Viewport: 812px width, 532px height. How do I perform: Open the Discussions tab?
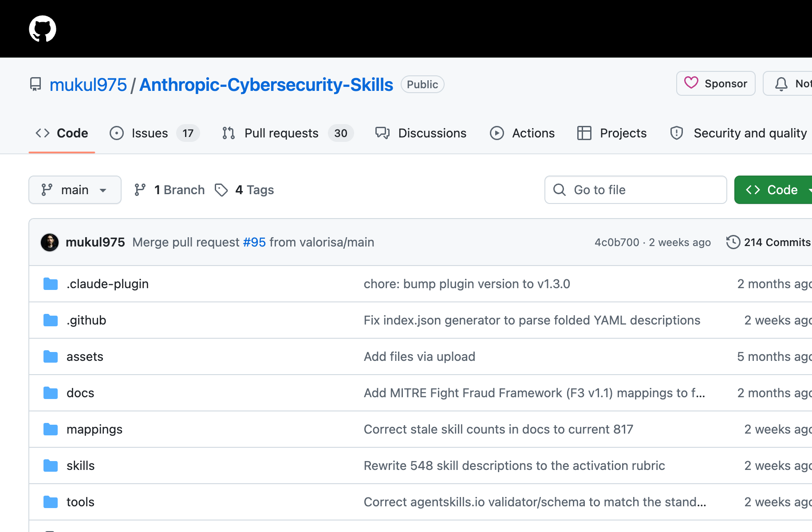tap(421, 133)
